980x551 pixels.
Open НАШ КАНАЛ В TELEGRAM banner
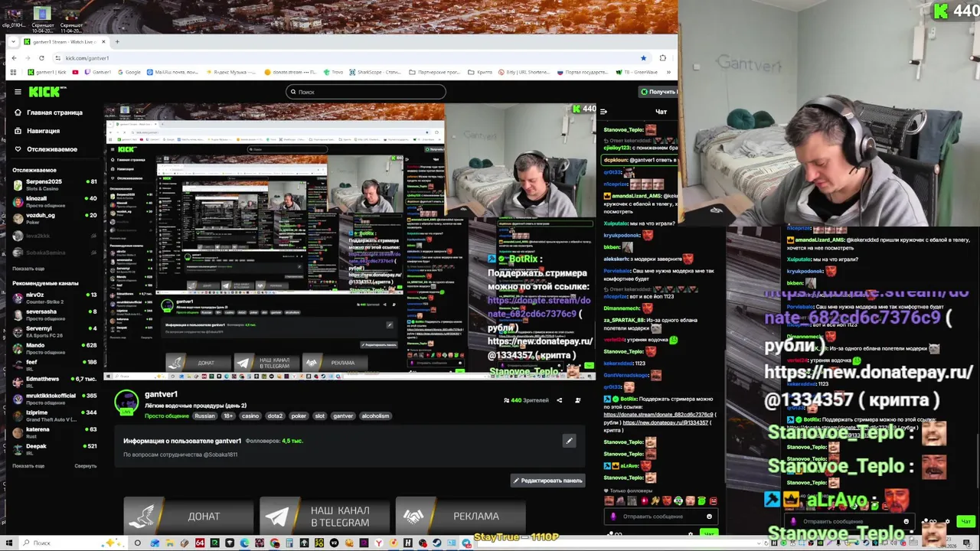click(x=324, y=516)
